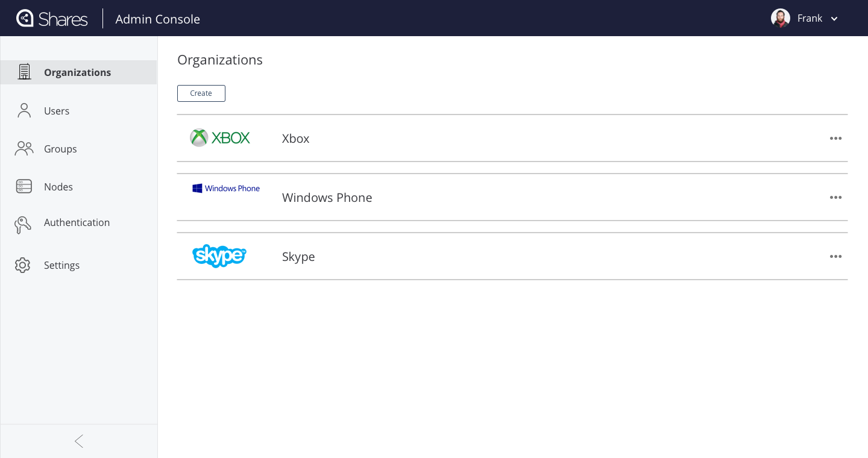The width and height of the screenshot is (868, 458).
Task: Click the Frank user name
Action: [x=810, y=18]
